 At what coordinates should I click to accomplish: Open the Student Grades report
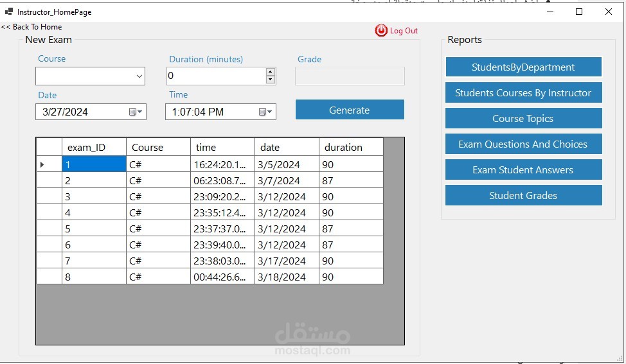click(523, 195)
